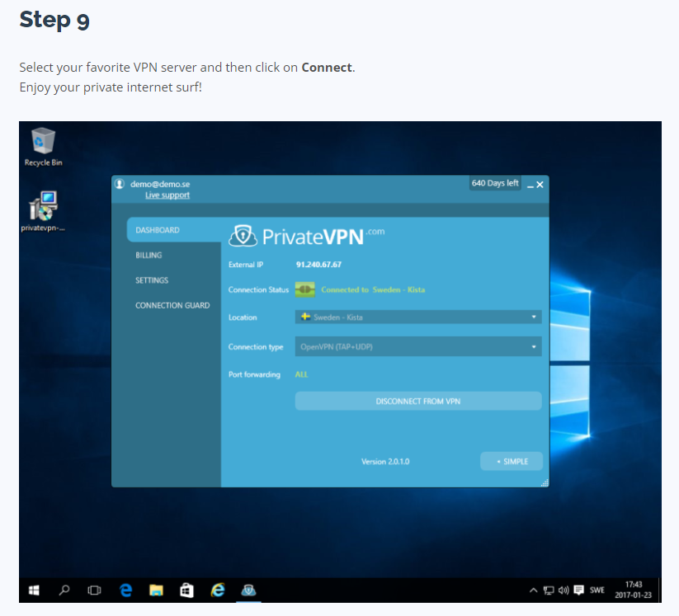Open the Store app from taskbar
The height and width of the screenshot is (616, 679).
(x=186, y=590)
